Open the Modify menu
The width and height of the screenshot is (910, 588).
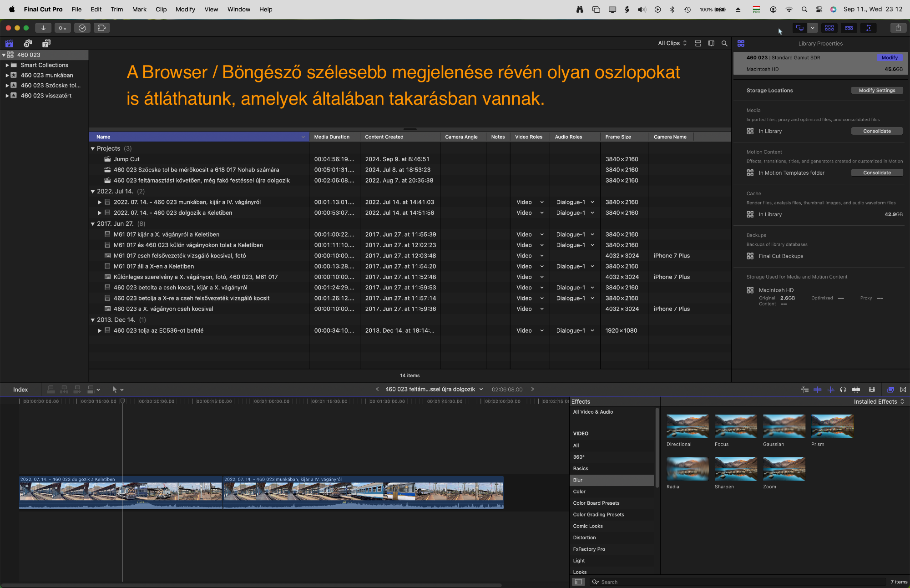coord(185,9)
